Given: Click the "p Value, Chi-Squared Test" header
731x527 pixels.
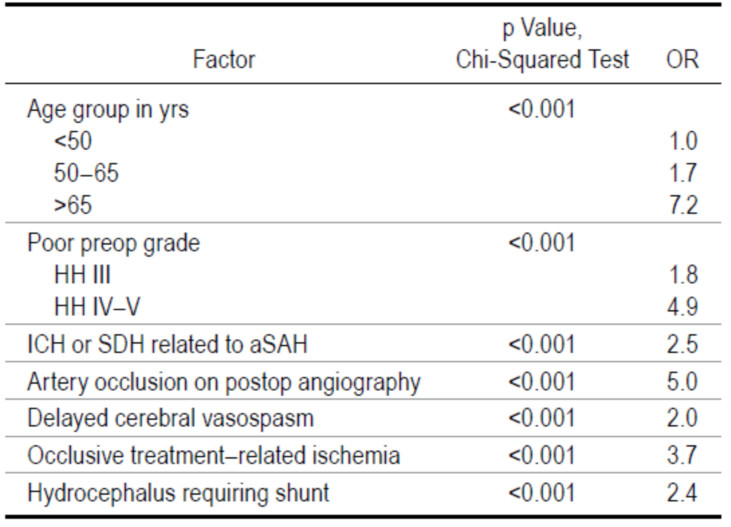Looking at the screenshot, I should click(543, 46).
